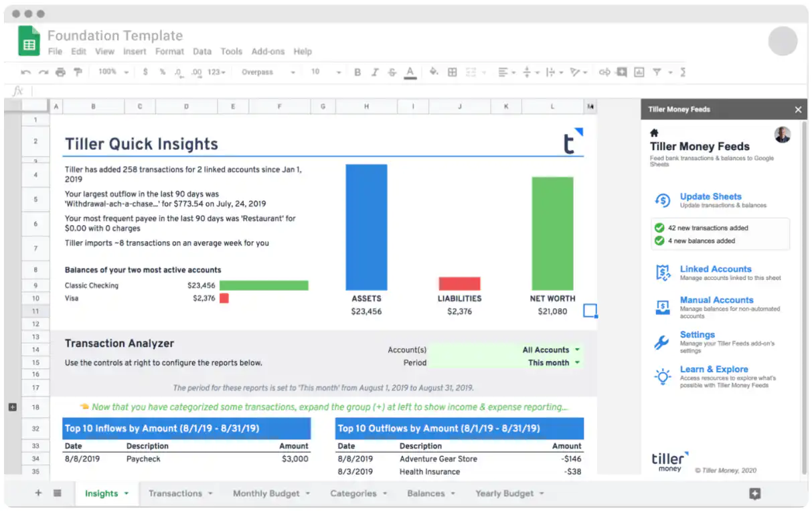
Task: Expand the row 18 group plus button
Action: point(13,407)
